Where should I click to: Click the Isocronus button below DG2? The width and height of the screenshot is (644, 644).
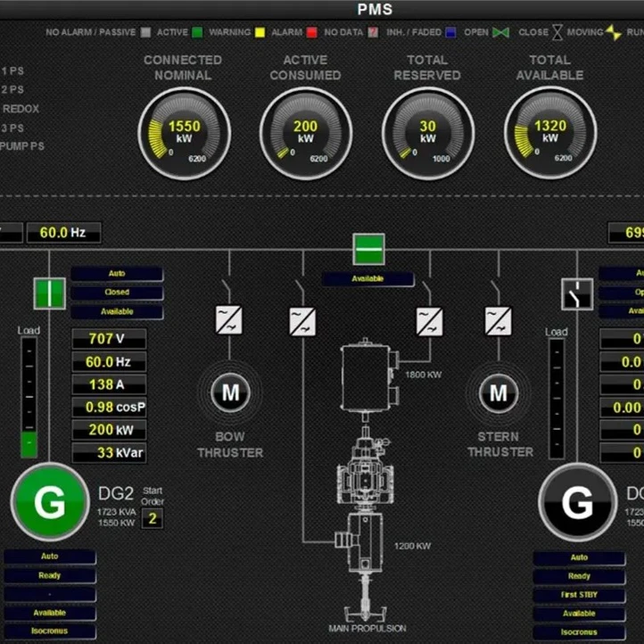50,632
